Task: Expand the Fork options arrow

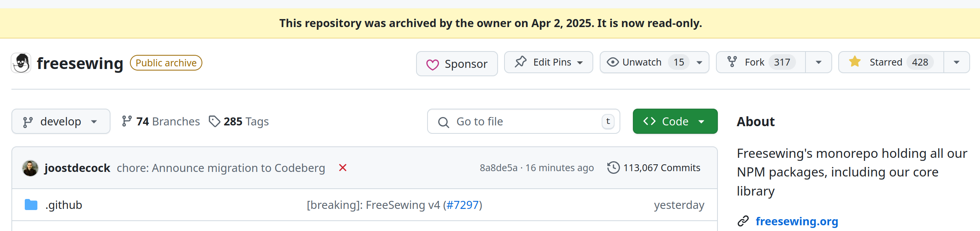Action: pos(818,62)
